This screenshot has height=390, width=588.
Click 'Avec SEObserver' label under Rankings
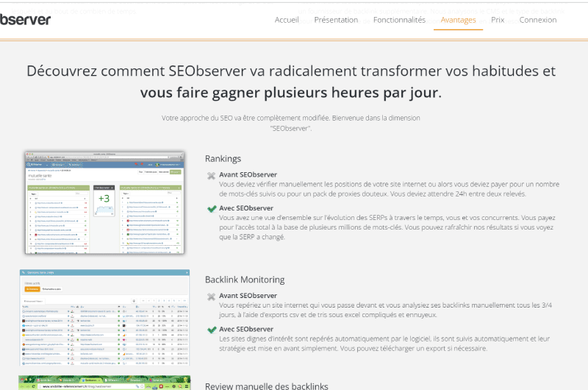[x=246, y=208]
